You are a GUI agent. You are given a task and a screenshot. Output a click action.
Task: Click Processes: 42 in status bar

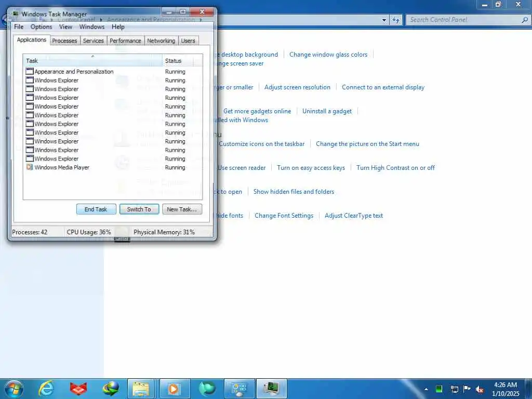(x=30, y=232)
